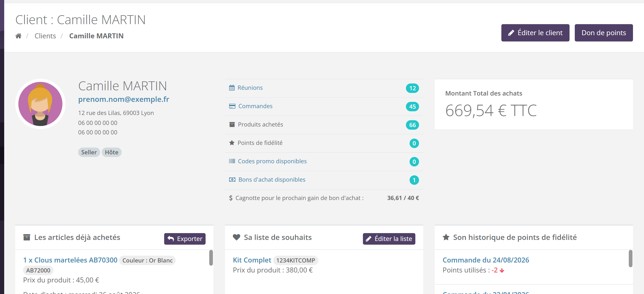Click the Points de fidélité label

(x=260, y=143)
